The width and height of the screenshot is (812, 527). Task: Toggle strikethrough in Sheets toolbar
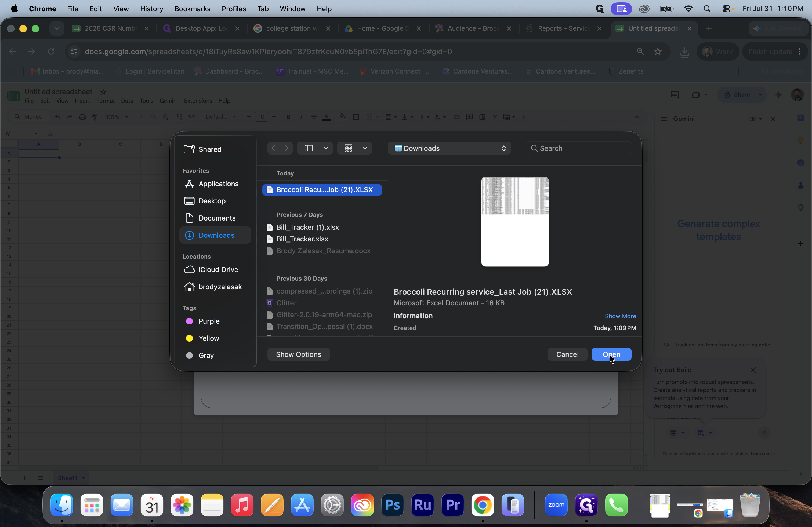[314, 117]
